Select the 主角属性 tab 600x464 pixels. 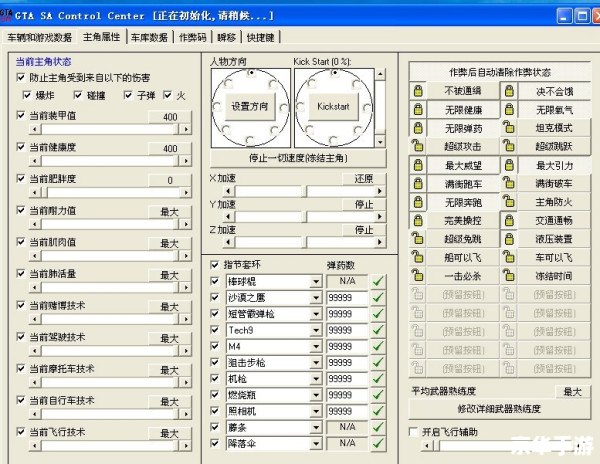(x=101, y=37)
